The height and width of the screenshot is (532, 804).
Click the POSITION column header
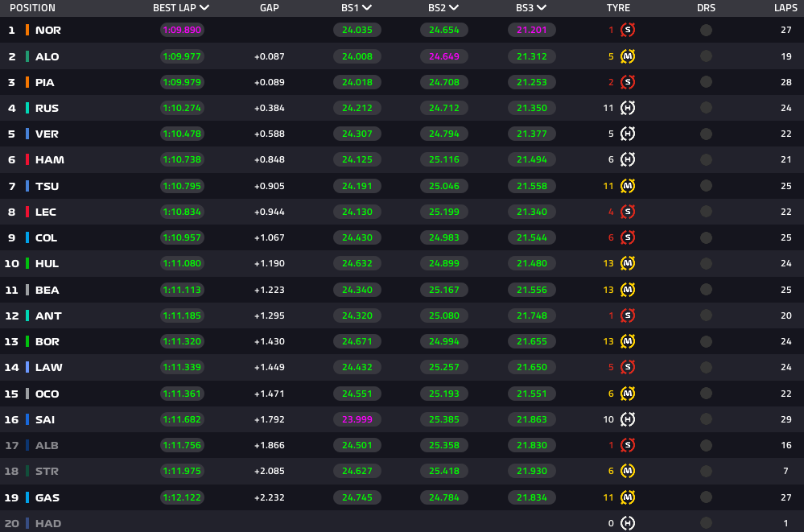click(x=32, y=8)
